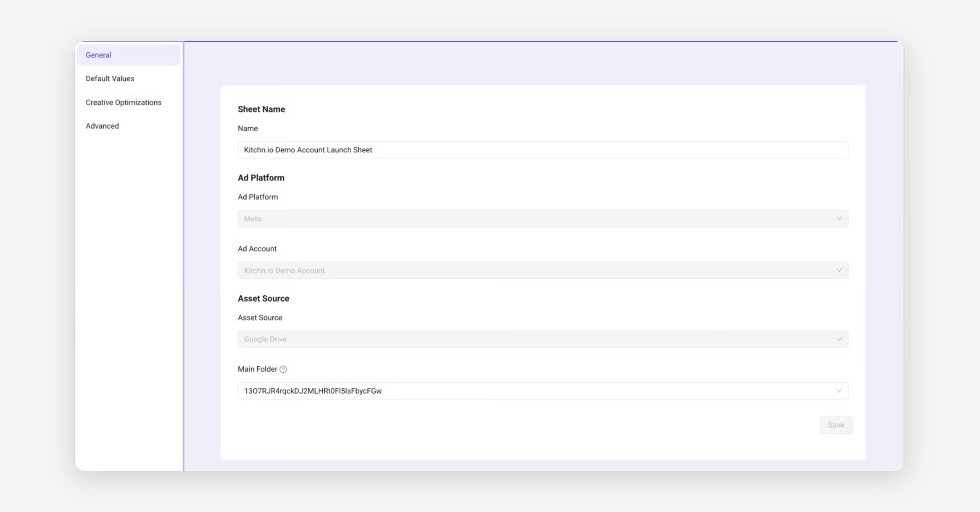This screenshot has height=512, width=980.
Task: Open the Default Values tab
Action: click(110, 78)
